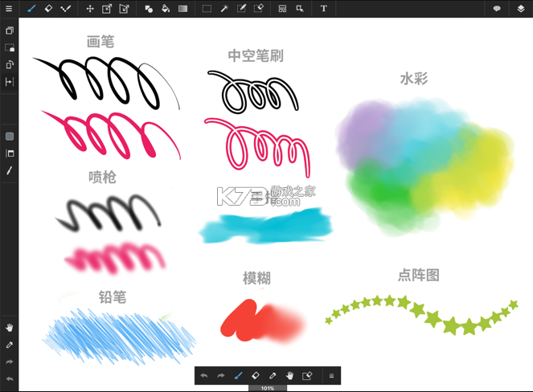Select the brush tool in the top toolbar
The width and height of the screenshot is (533, 392).
click(31, 9)
